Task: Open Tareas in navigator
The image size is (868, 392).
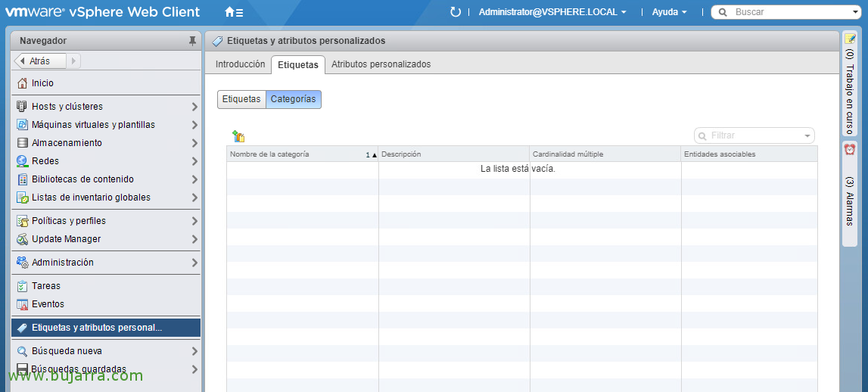Action: 106,286
